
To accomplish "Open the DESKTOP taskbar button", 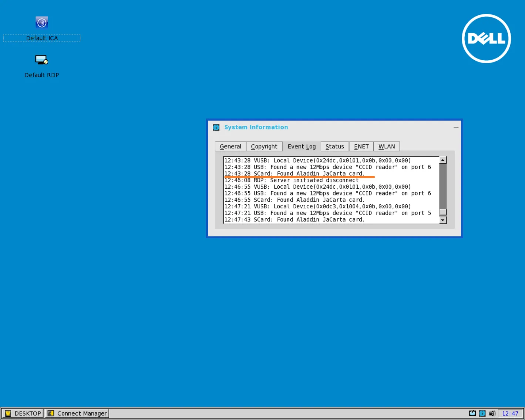I will click(x=23, y=413).
